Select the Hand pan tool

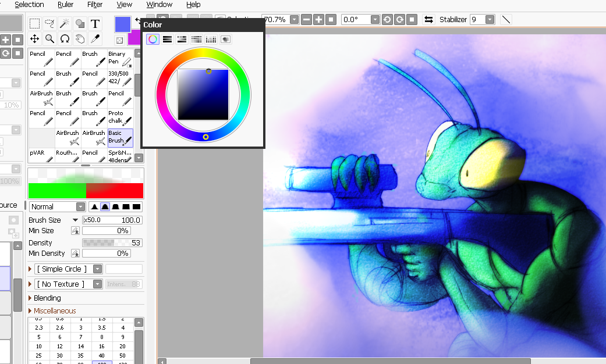[x=80, y=38]
